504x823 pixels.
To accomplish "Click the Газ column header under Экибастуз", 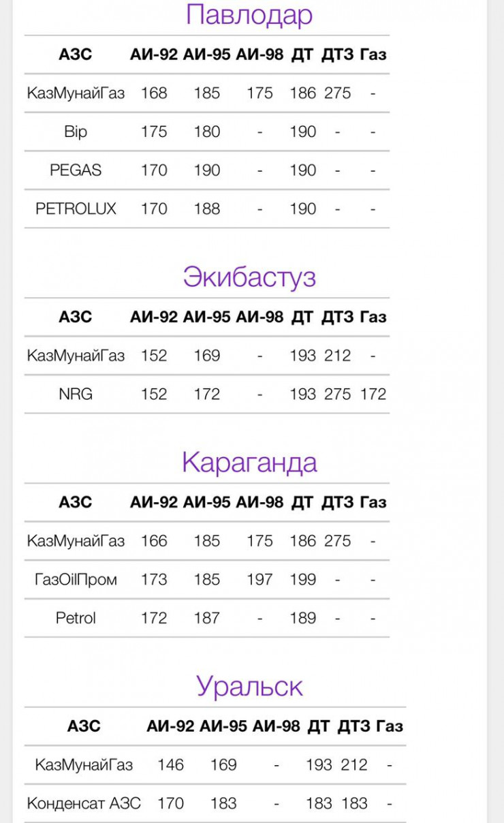I will [x=373, y=317].
